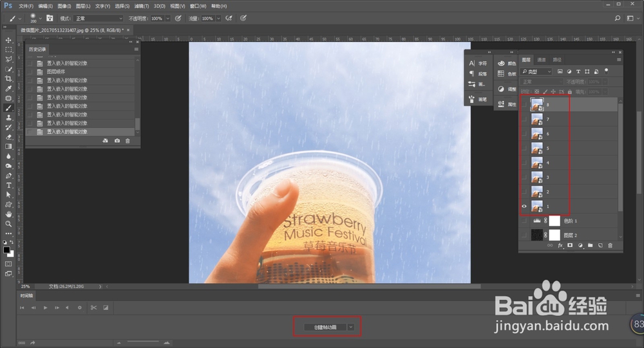Delete the current history state with trash icon
Viewport: 644px width, 348px height.
[128, 141]
